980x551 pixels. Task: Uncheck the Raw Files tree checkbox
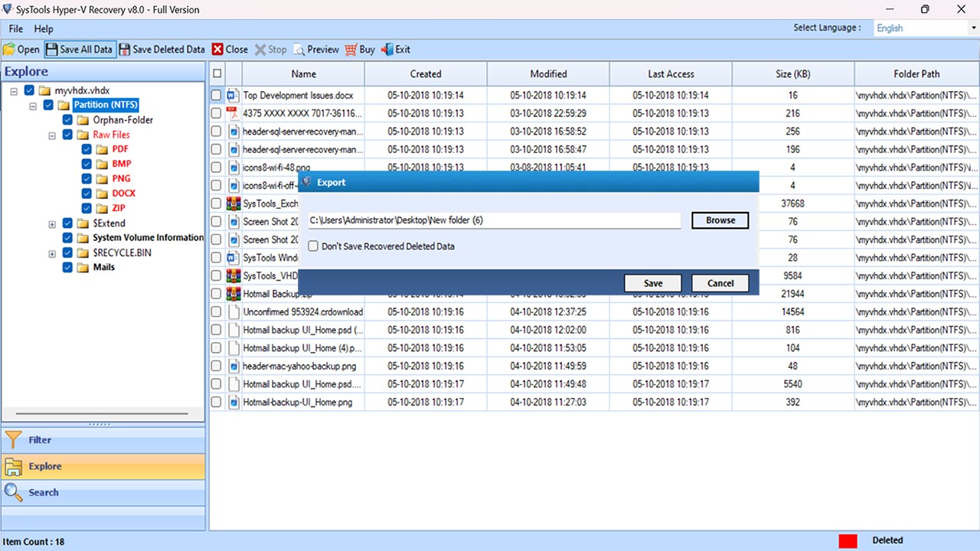pyautogui.click(x=67, y=135)
